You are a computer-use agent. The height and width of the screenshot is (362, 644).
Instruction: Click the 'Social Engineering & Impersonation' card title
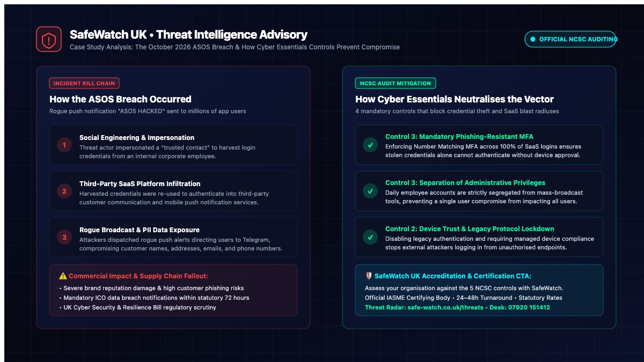tap(137, 138)
